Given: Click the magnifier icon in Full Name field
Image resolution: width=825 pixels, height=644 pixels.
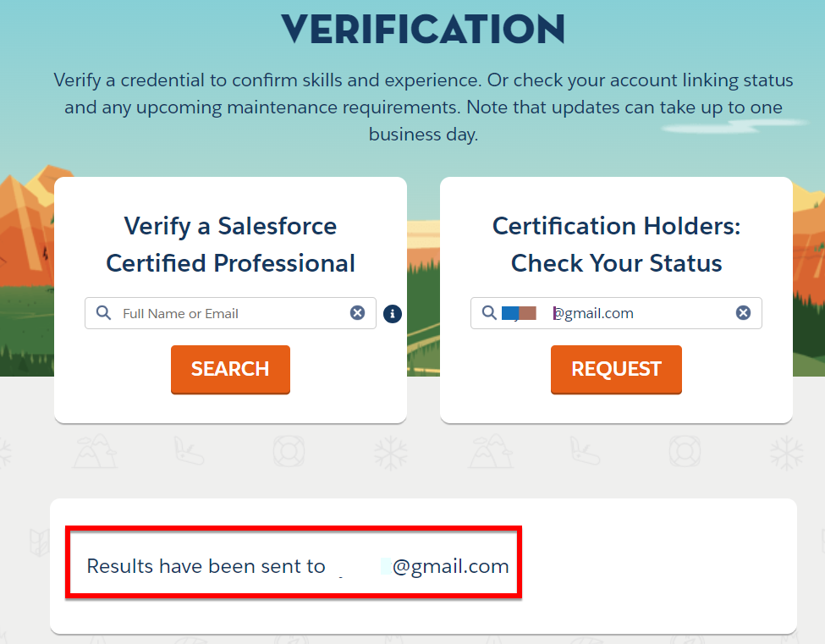Looking at the screenshot, I should tap(103, 313).
